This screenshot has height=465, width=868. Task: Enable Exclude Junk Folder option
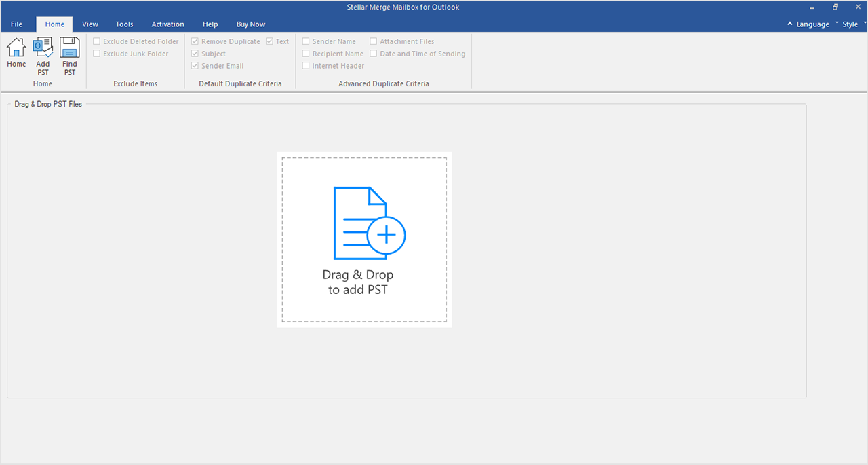click(96, 54)
